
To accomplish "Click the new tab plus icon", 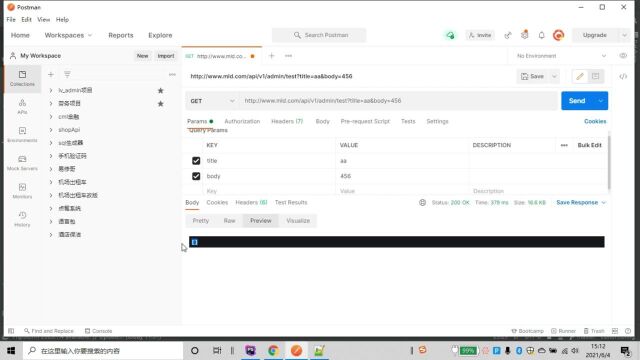I will coord(271,56).
